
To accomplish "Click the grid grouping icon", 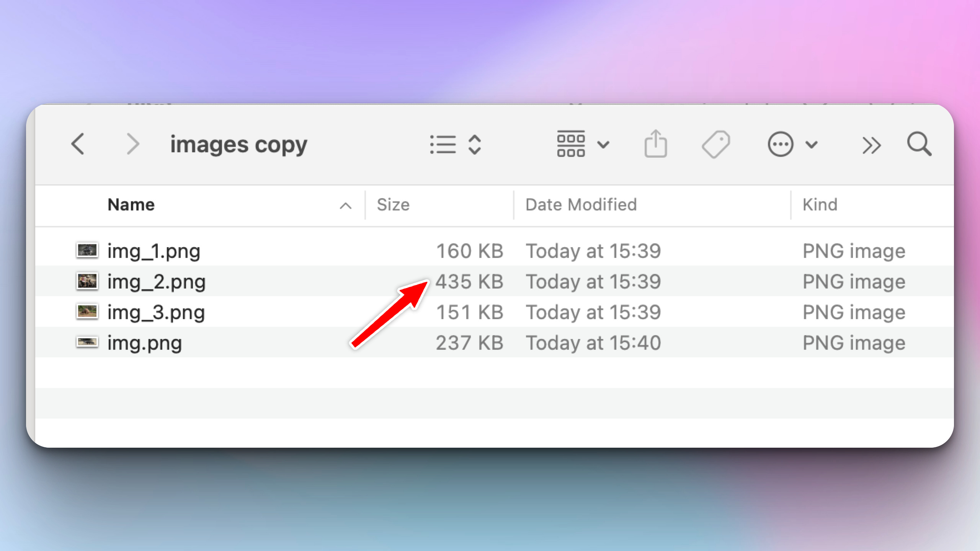I will pos(571,144).
